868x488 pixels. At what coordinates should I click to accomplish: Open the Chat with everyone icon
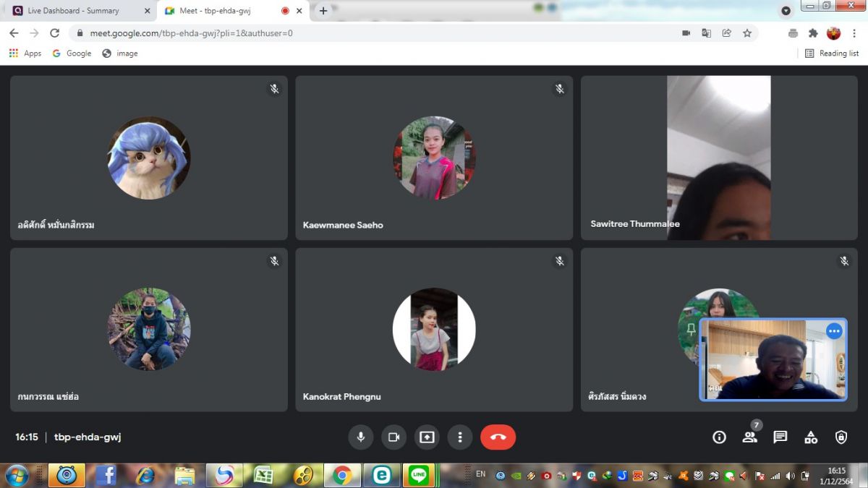pos(780,437)
